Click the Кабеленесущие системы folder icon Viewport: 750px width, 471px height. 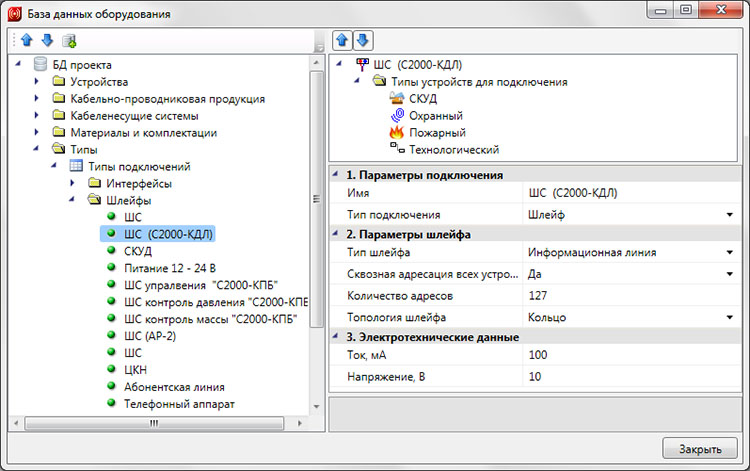[59, 115]
